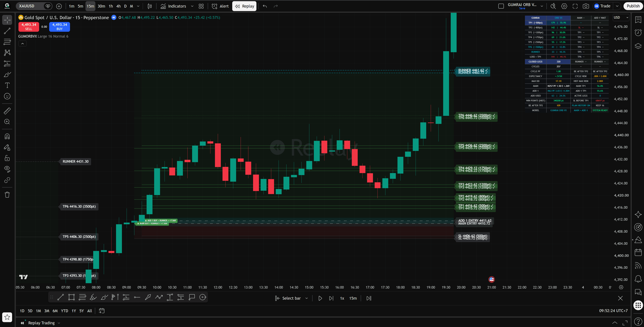644x327 pixels.
Task: Open the watchlist panel
Action: click(x=638, y=19)
